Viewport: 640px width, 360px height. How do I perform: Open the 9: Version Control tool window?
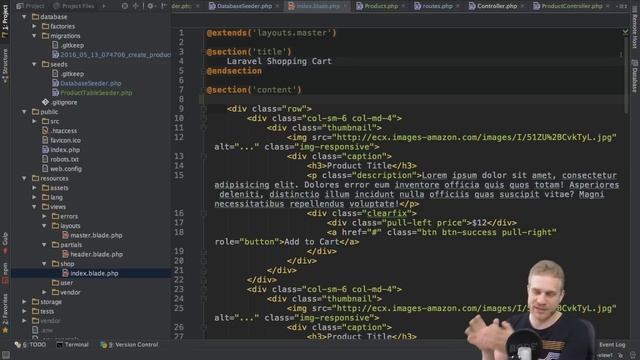[x=129, y=345]
